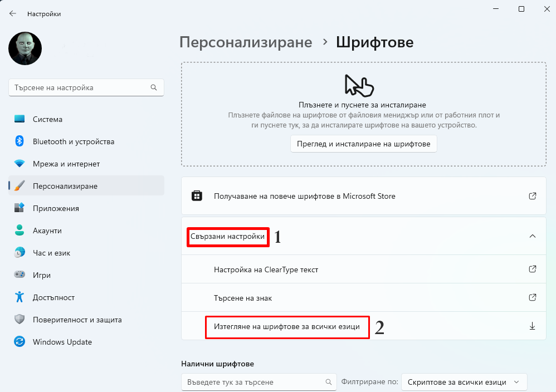Click the Microsoft Store bag icon

point(197,195)
